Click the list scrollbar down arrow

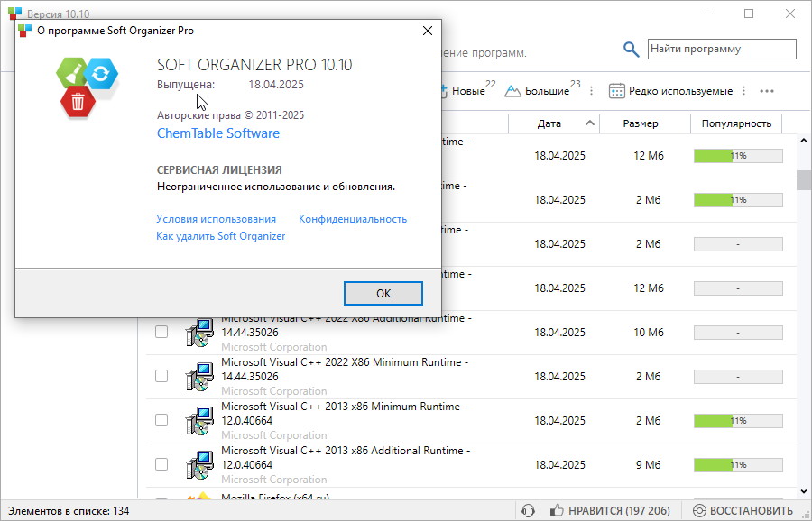(x=804, y=492)
